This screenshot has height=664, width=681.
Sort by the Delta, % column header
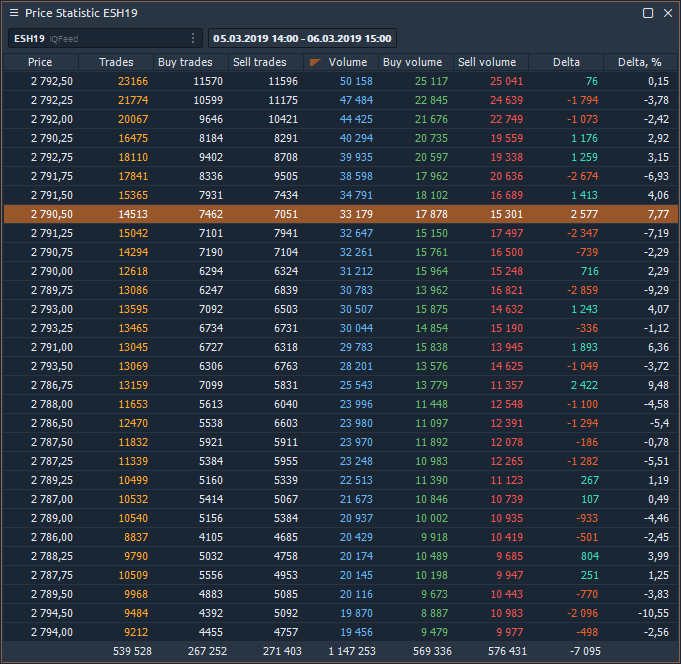click(640, 63)
